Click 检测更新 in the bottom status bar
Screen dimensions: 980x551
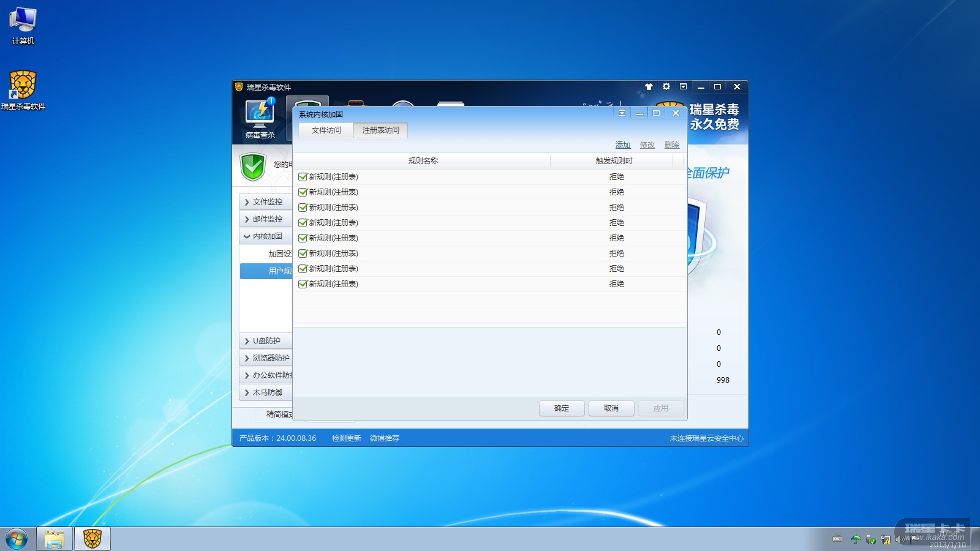point(347,438)
